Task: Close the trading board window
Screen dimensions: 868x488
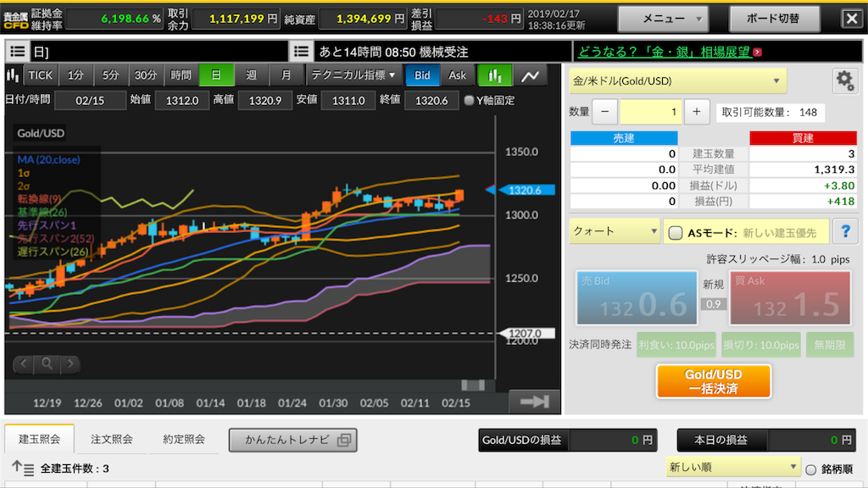Action: coord(851,19)
